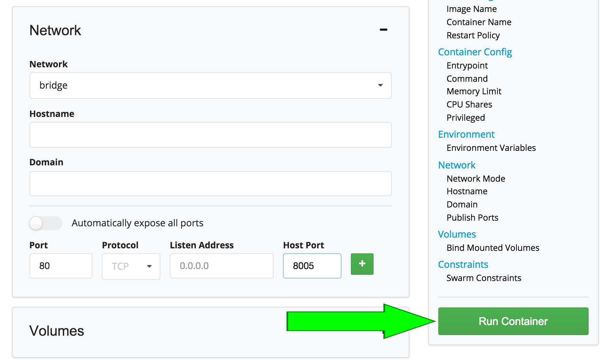615x364 pixels.
Task: Click the Run Container button
Action: click(x=513, y=321)
